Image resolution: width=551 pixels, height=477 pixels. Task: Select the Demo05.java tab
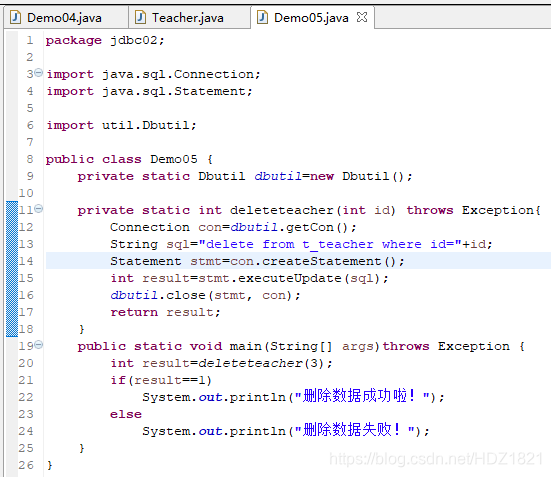(311, 18)
